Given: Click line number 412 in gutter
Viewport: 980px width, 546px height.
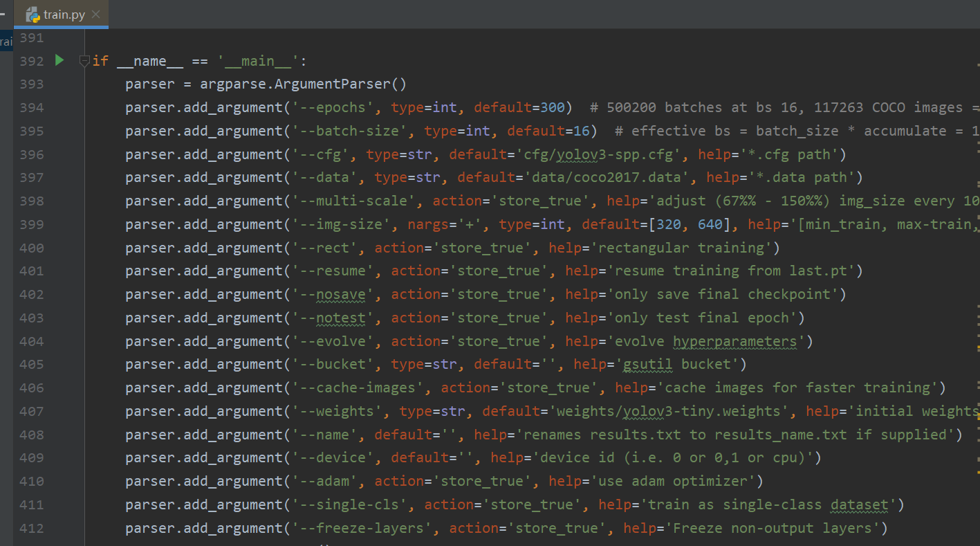Looking at the screenshot, I should tap(31, 528).
